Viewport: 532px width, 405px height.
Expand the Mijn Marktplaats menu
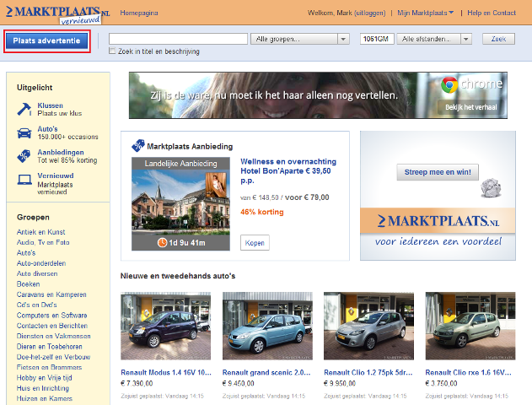pos(426,13)
